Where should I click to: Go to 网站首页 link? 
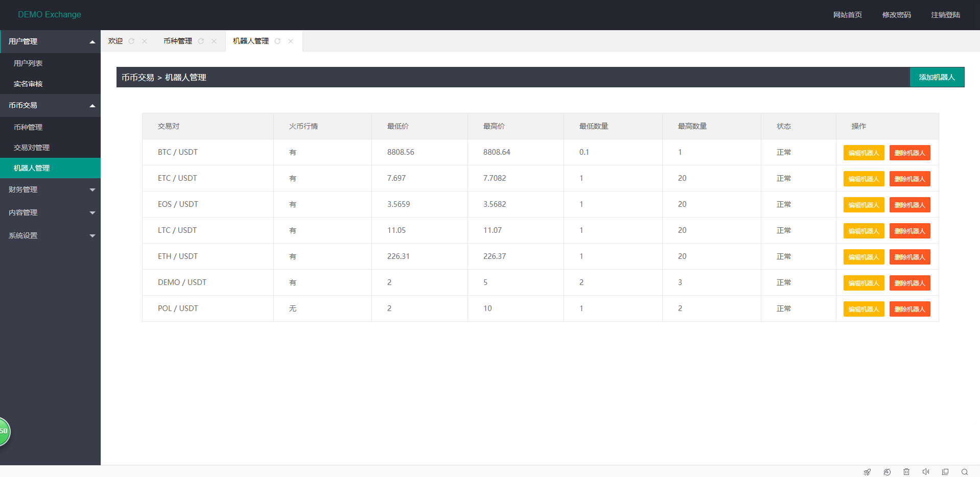pyautogui.click(x=848, y=15)
